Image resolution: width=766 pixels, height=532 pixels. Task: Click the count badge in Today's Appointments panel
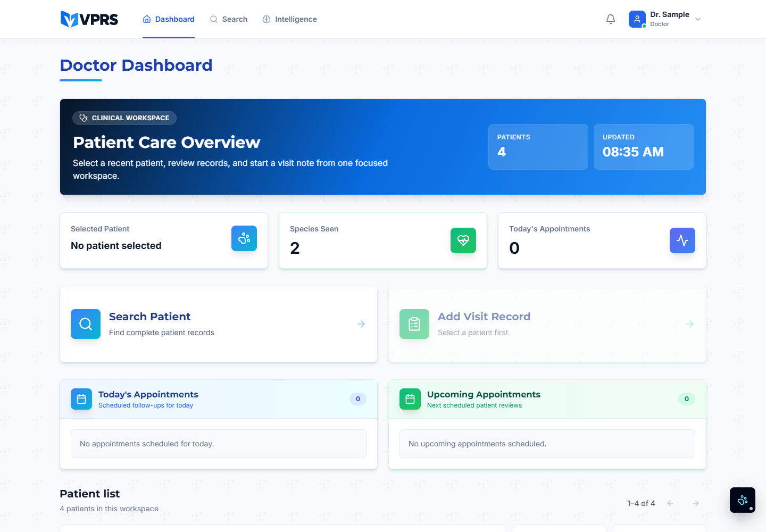coord(358,399)
